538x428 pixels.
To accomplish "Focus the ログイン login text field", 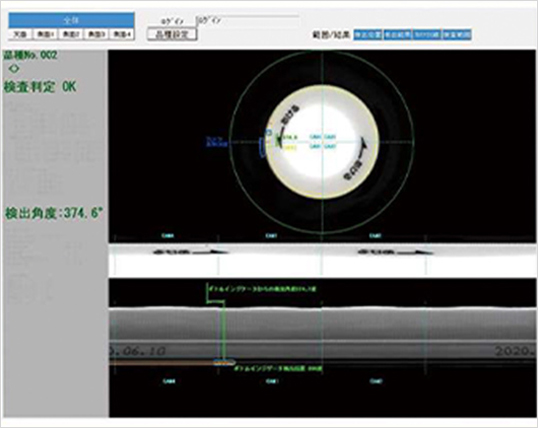I will point(248,21).
